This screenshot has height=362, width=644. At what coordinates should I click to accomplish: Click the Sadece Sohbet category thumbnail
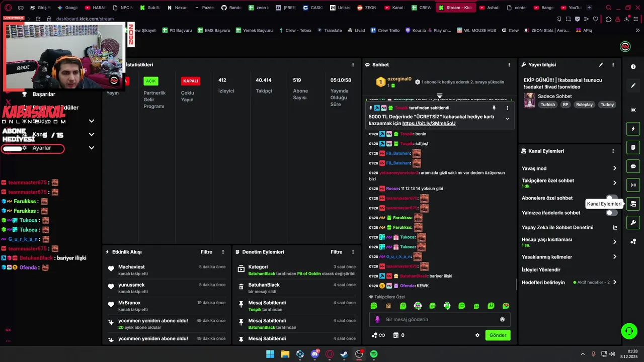pos(529,100)
